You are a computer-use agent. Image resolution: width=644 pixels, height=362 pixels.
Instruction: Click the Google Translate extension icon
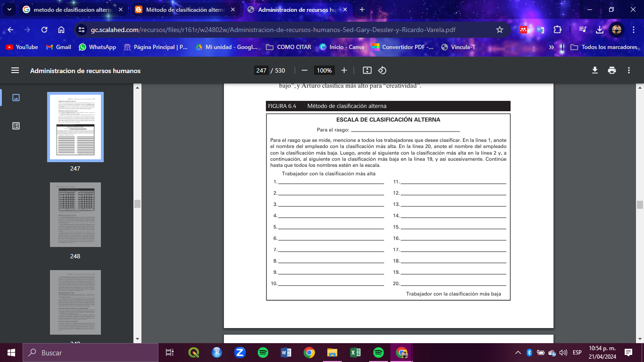click(x=540, y=30)
